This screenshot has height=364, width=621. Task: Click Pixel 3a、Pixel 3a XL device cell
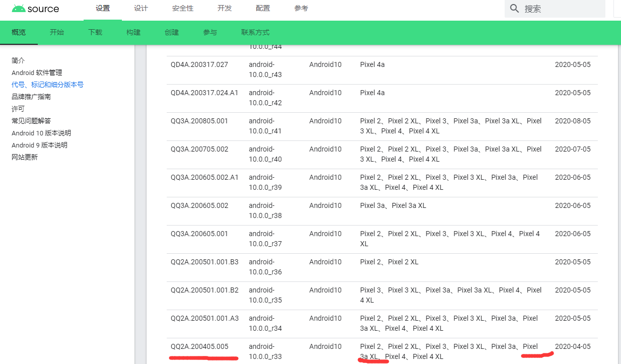[393, 205]
